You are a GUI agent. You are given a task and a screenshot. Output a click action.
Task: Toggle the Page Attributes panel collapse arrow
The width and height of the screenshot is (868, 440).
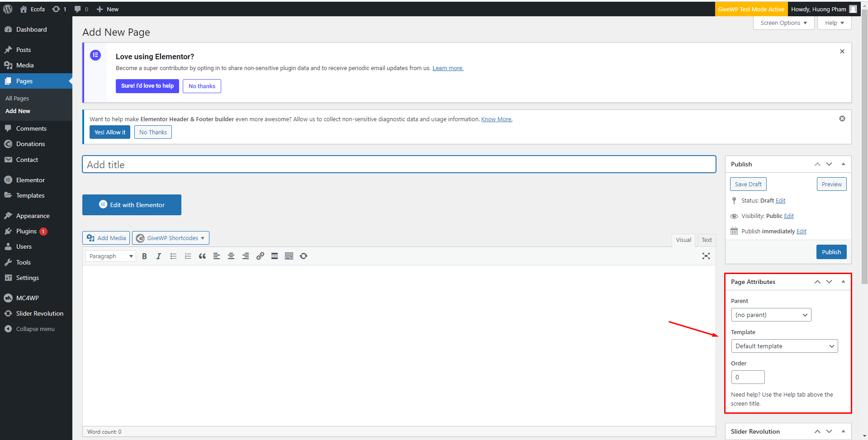pos(843,282)
